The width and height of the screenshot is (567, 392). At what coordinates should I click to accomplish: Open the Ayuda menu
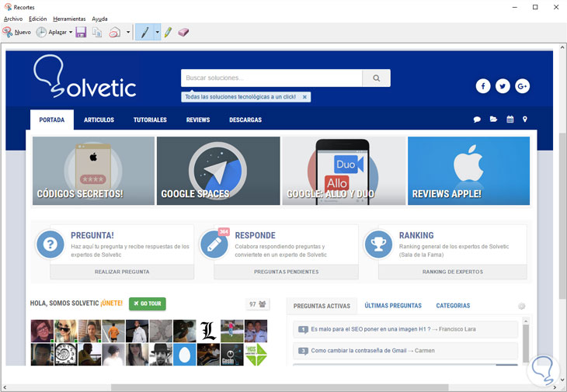[x=99, y=19]
